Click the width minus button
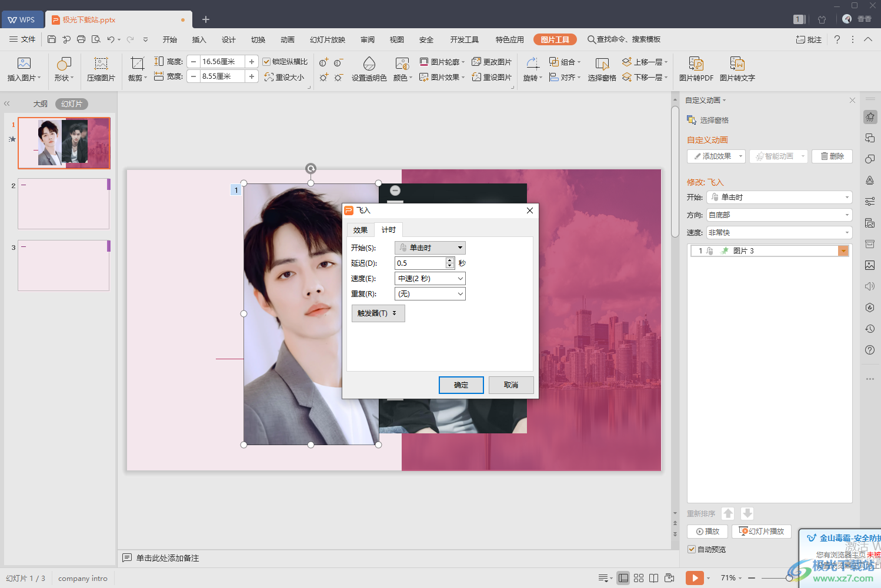The image size is (881, 588). coord(193,76)
